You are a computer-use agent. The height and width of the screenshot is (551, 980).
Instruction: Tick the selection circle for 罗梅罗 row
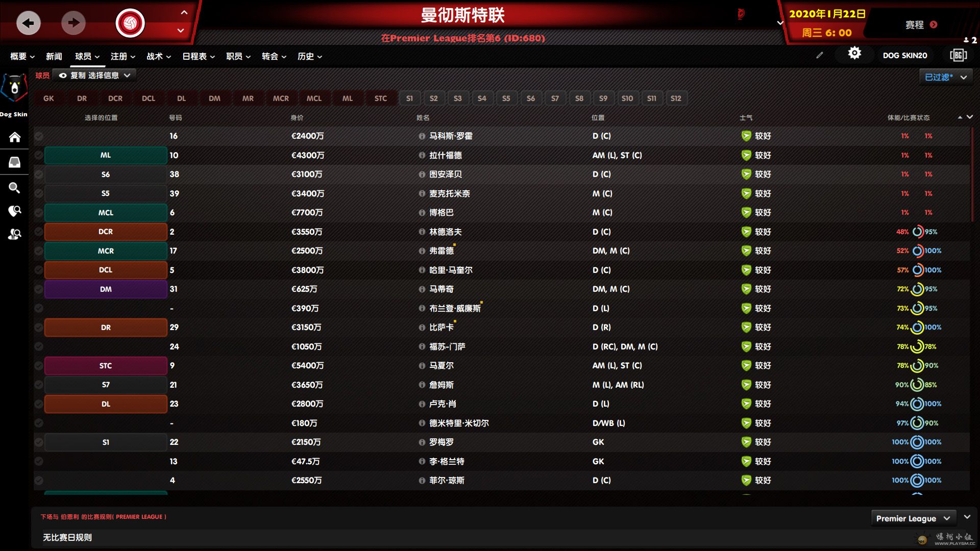tap(39, 442)
